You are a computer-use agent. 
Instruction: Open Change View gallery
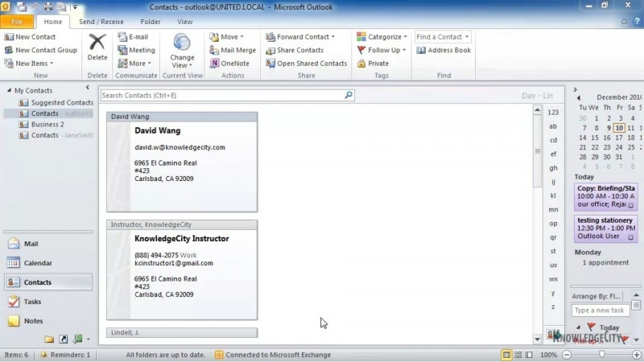[x=182, y=51]
